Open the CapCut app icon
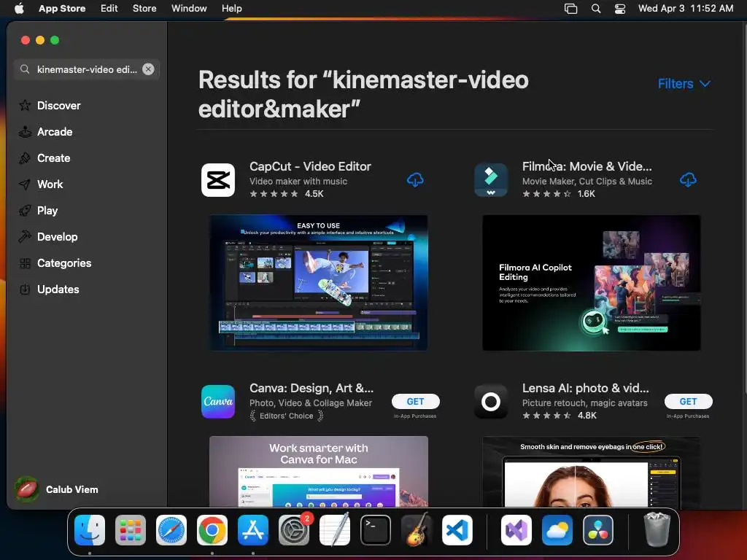Image resolution: width=747 pixels, height=560 pixels. coord(218,180)
